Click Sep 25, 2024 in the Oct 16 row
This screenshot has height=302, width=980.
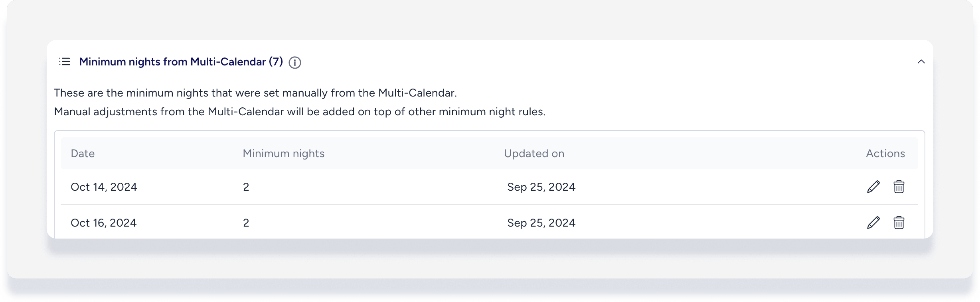pyautogui.click(x=541, y=223)
